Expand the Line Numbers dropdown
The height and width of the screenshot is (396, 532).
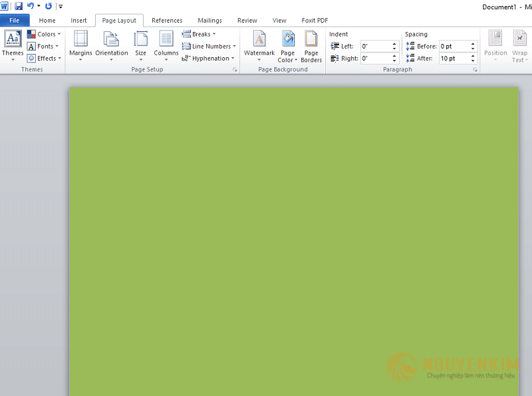pos(209,46)
